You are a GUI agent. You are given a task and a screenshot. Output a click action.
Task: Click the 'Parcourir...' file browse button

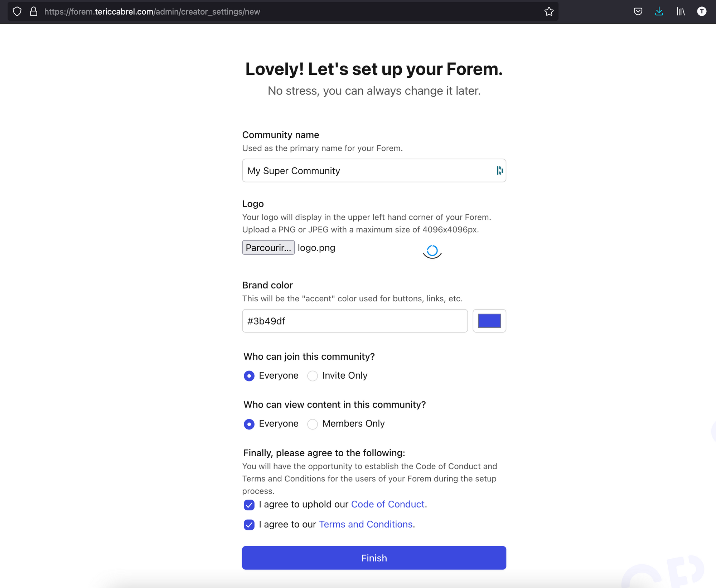pos(268,247)
